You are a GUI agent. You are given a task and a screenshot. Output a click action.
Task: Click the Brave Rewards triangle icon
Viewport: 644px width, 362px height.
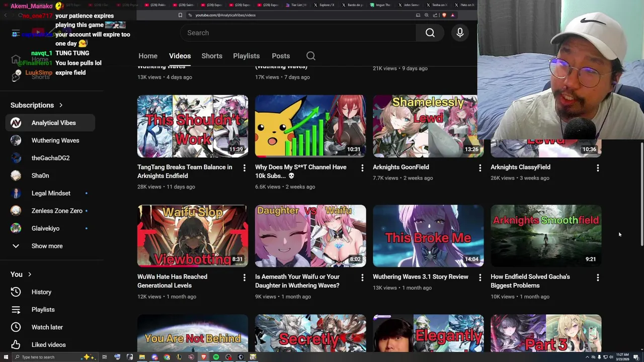(x=452, y=15)
